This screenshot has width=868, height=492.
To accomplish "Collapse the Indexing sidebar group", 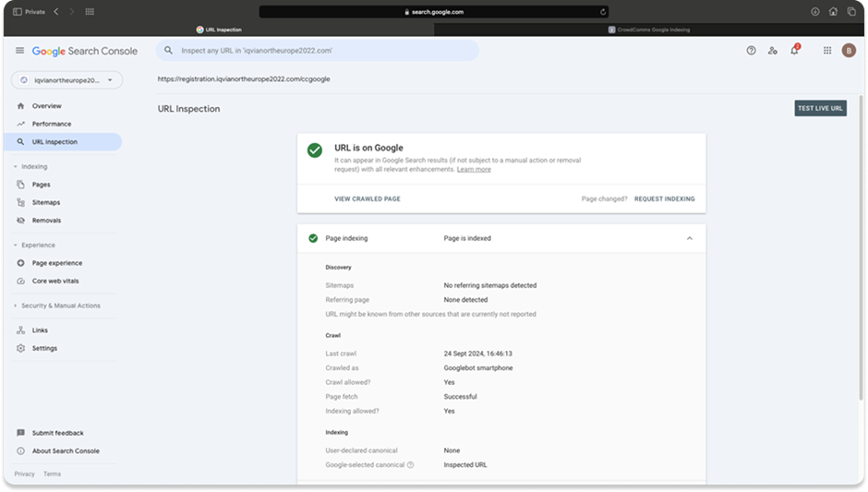I will coord(16,167).
